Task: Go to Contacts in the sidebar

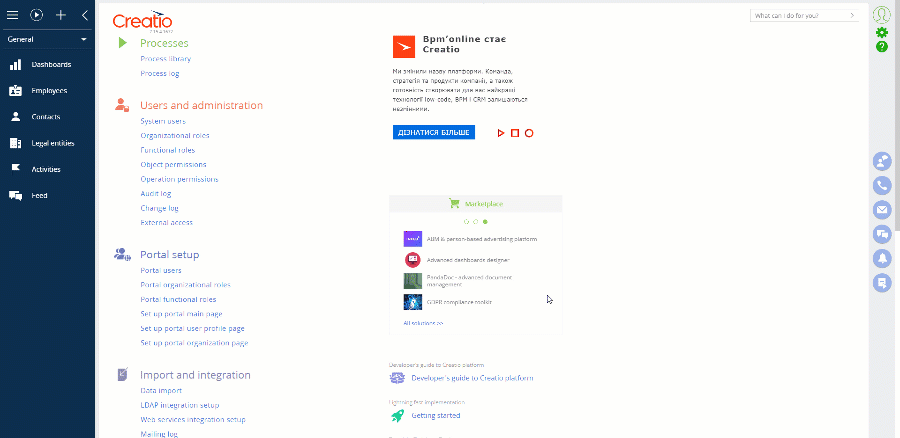Action: (46, 117)
